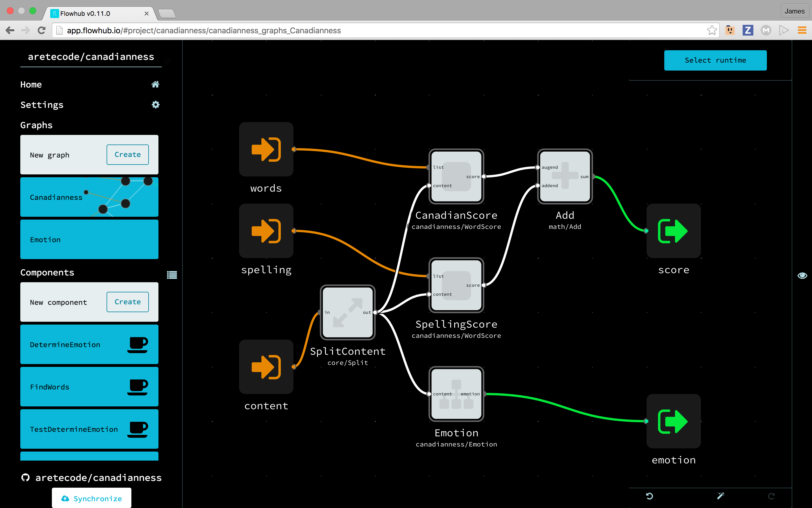Viewport: 812px width, 508px height.
Task: Select the SpellingScore node
Action: point(456,285)
